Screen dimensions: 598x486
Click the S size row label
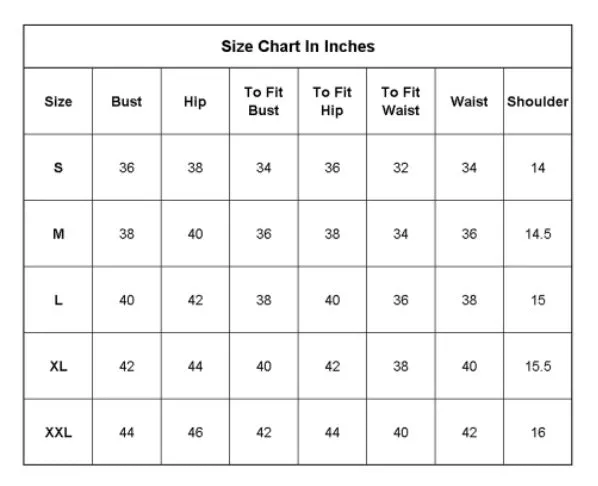pyautogui.click(x=58, y=167)
